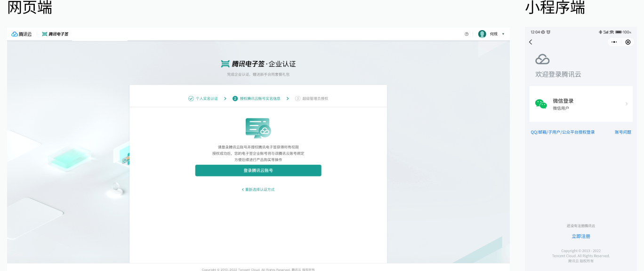Click the 重新选择认证方式 link

coord(258,190)
